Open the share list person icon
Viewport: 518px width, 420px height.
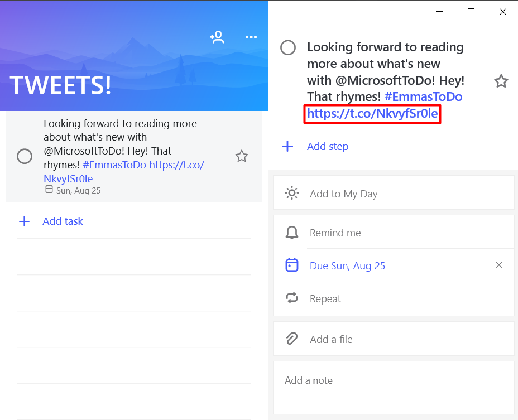tap(217, 37)
